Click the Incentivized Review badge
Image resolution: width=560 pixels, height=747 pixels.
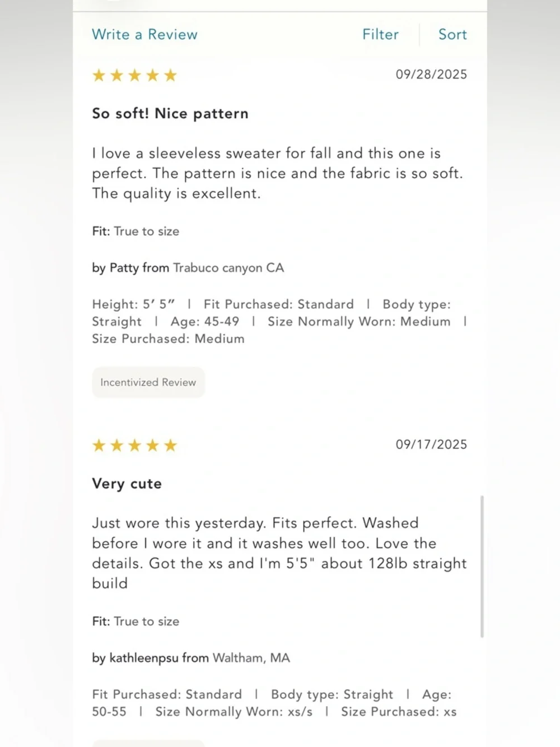pyautogui.click(x=148, y=382)
